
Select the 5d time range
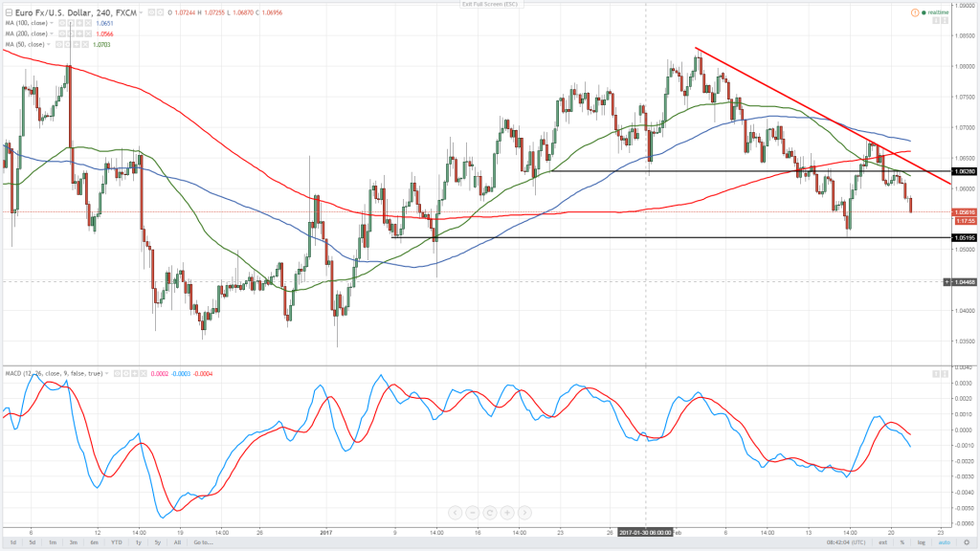point(32,542)
